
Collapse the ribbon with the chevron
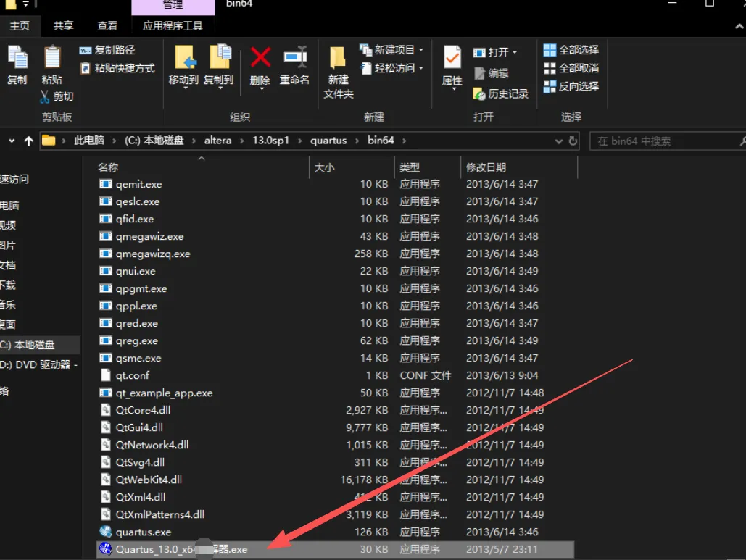[739, 27]
